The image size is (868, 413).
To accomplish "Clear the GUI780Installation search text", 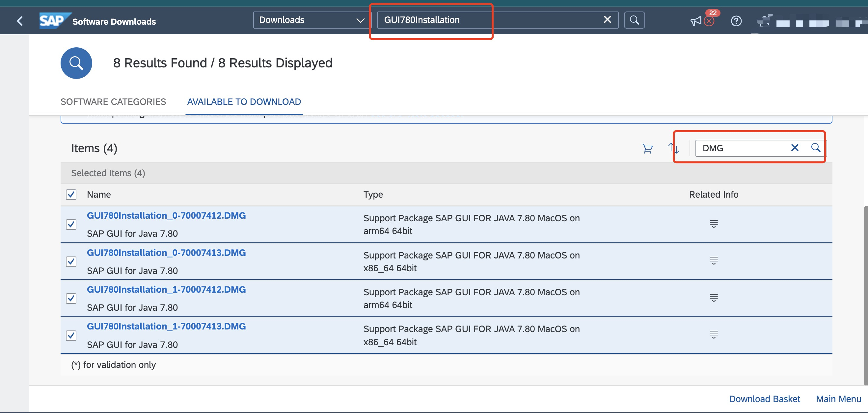I will pyautogui.click(x=607, y=20).
